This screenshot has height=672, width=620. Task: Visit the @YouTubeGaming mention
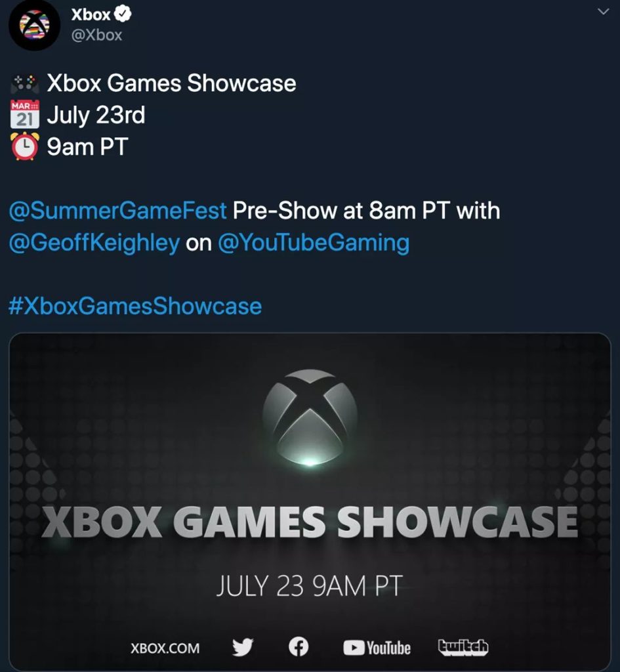pyautogui.click(x=314, y=243)
